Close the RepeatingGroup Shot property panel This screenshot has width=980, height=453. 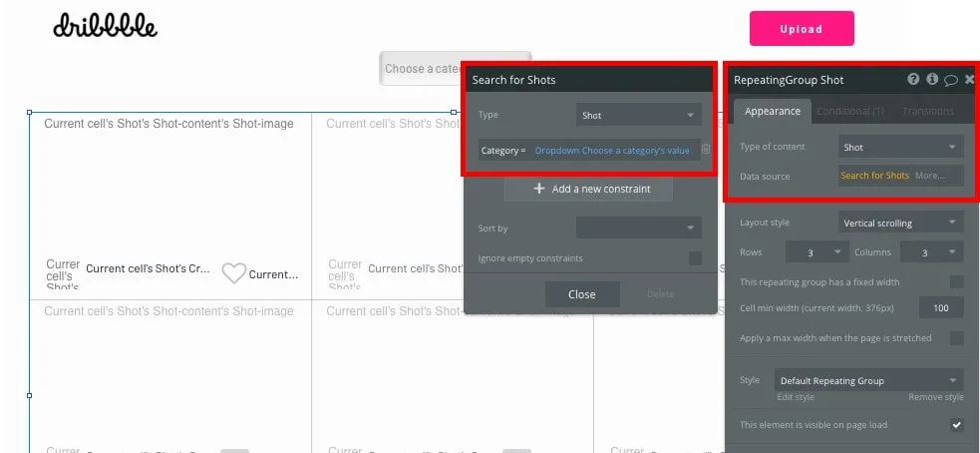[x=969, y=80]
